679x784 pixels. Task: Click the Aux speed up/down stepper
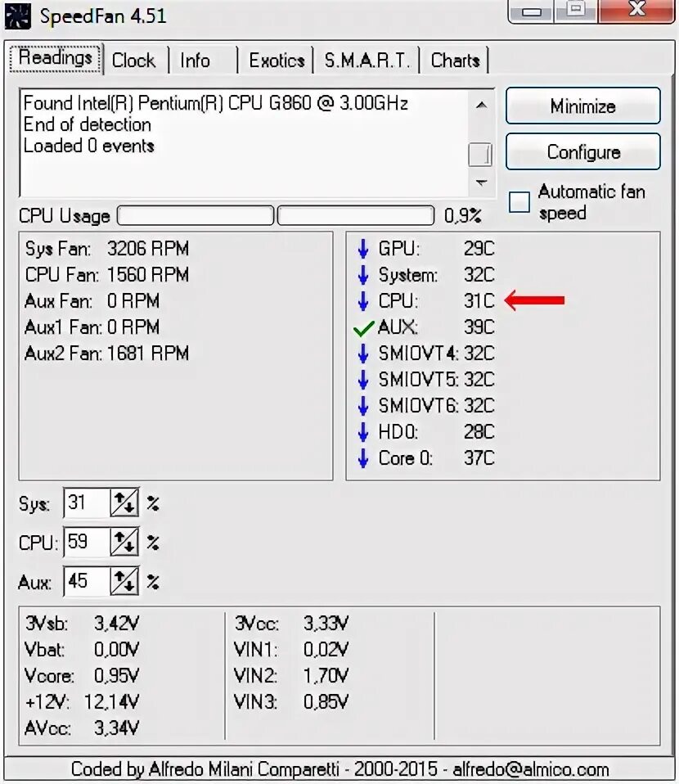pos(124,581)
